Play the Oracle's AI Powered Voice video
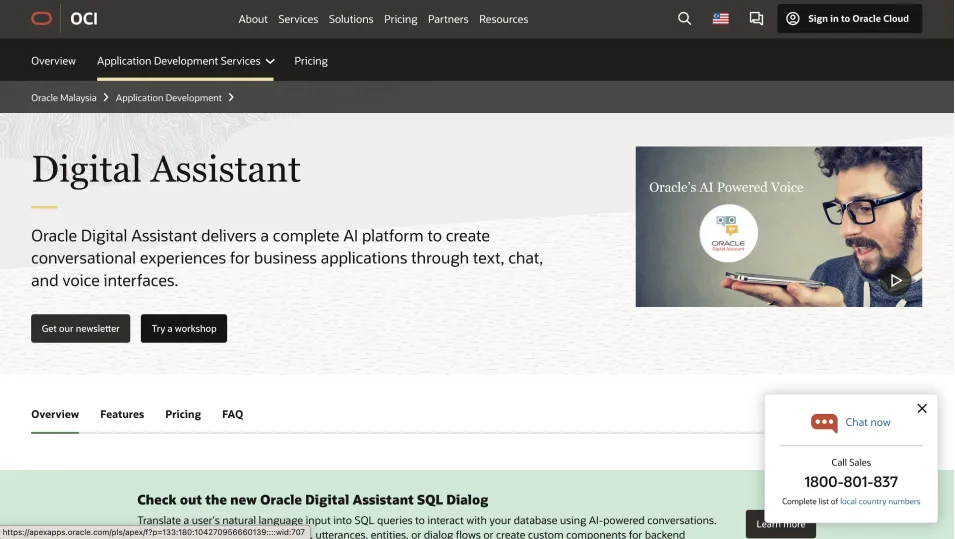The height and width of the screenshot is (539, 955). [895, 280]
